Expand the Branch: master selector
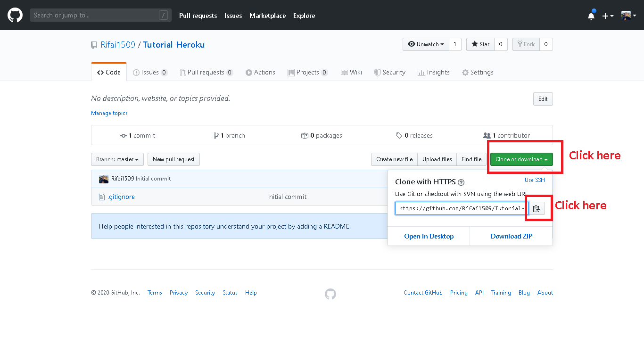This screenshot has height=362, width=644. (x=117, y=159)
